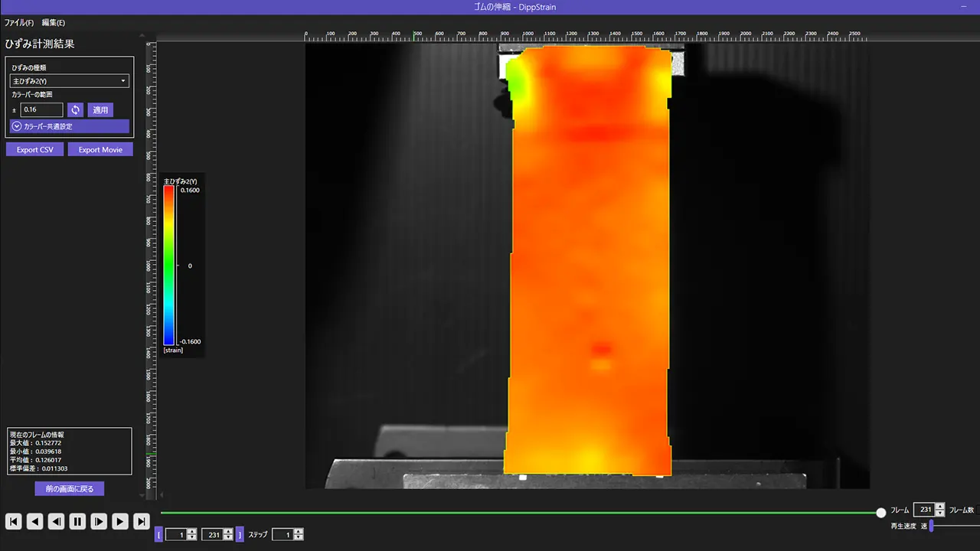Click the frame timeline slider handle
Viewport: 980px width, 551px height.
881,512
